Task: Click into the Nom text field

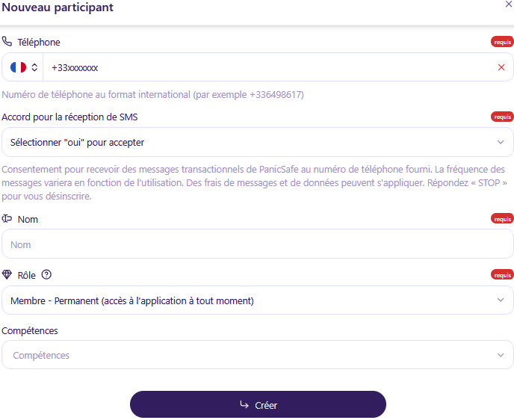Action: (x=257, y=244)
